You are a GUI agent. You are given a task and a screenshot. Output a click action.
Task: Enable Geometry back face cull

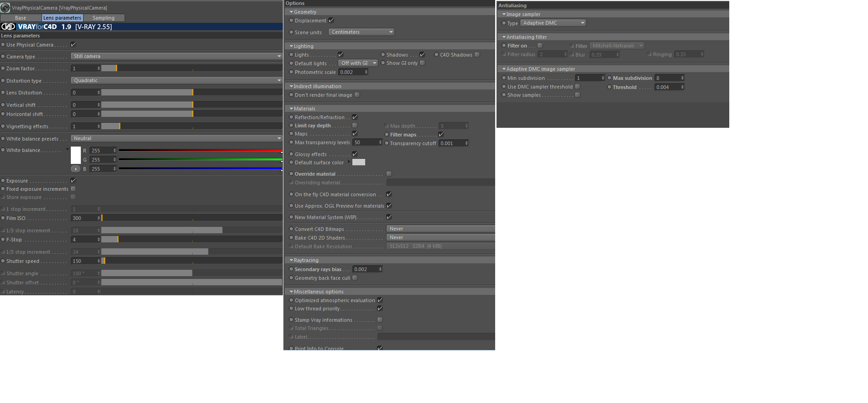click(x=355, y=278)
